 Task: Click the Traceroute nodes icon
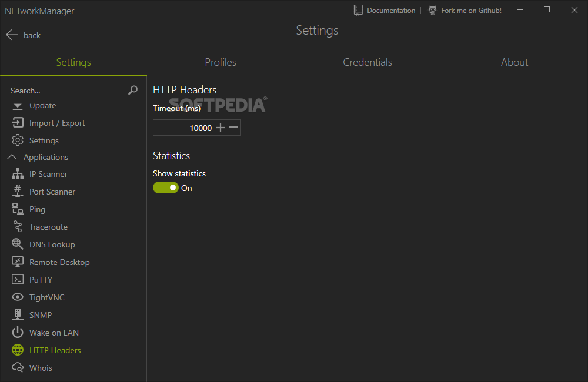(x=18, y=227)
